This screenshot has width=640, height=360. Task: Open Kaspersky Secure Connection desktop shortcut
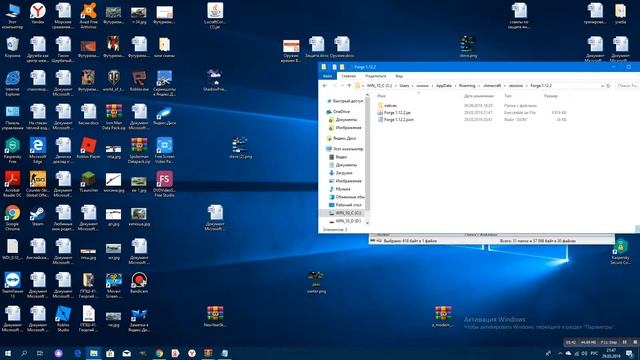coord(620,251)
